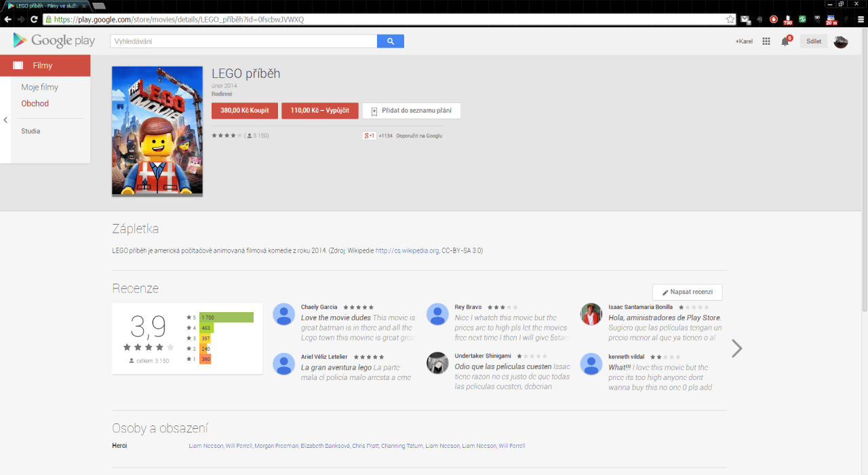
Task: Open the Gmail checker extension icon
Action: click(745, 20)
